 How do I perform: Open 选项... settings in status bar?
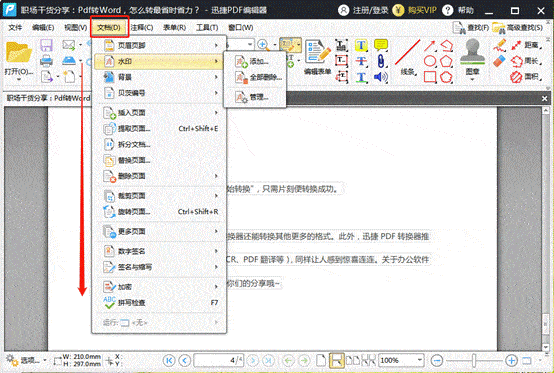pos(26,361)
